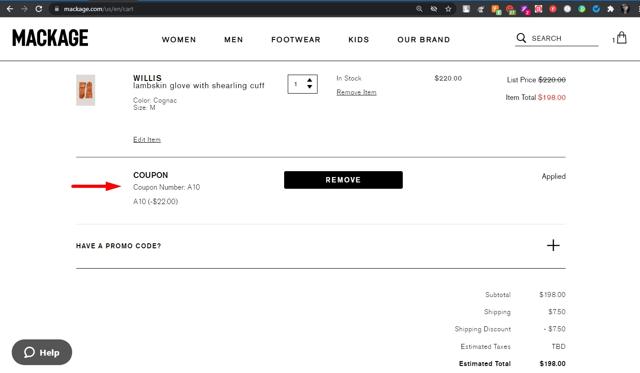This screenshot has width=640, height=373.
Task: Click the Subtotal $198.00 value
Action: (x=552, y=295)
